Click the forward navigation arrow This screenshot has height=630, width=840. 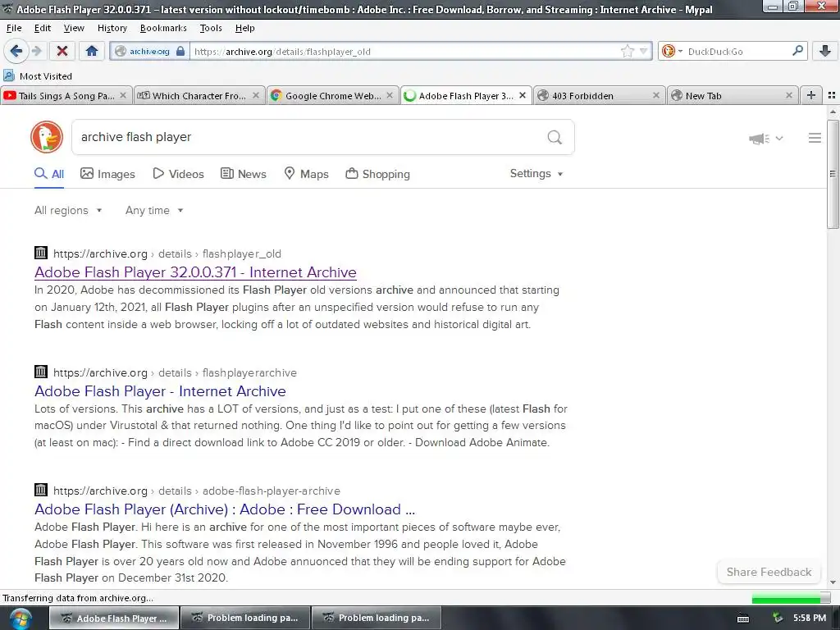coord(36,51)
